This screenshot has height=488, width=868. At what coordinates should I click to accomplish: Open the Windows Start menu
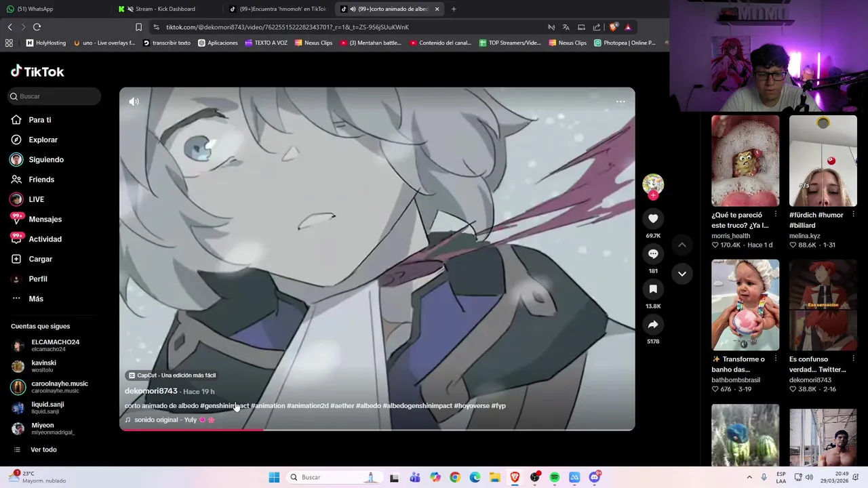[x=274, y=477]
